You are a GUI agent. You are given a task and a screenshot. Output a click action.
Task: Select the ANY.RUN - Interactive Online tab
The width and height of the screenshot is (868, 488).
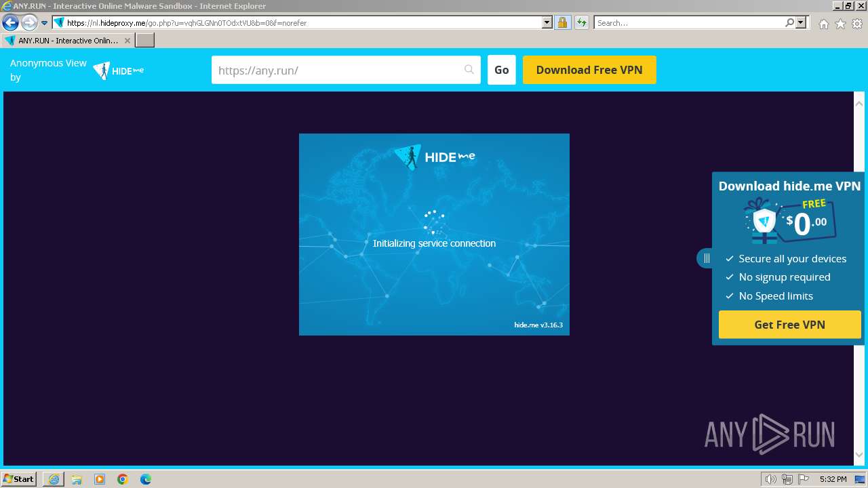click(68, 41)
